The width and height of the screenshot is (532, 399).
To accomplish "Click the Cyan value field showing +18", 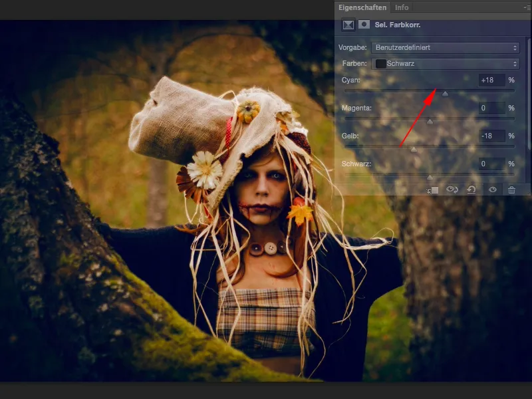I will [491, 80].
